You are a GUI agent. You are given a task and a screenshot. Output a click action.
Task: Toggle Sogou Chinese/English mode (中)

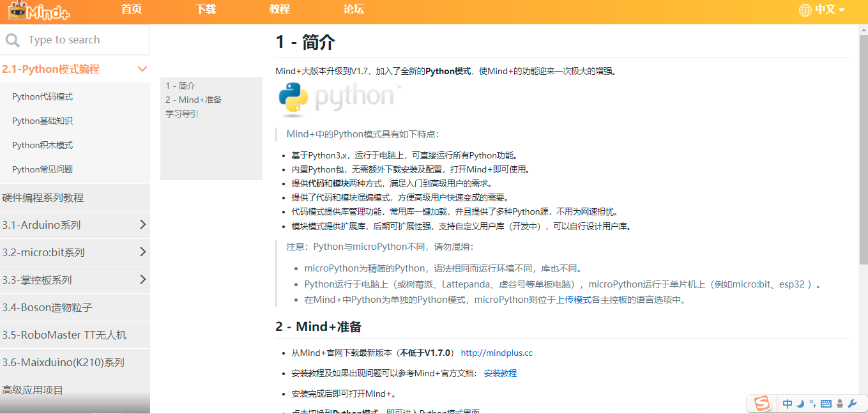pos(788,404)
